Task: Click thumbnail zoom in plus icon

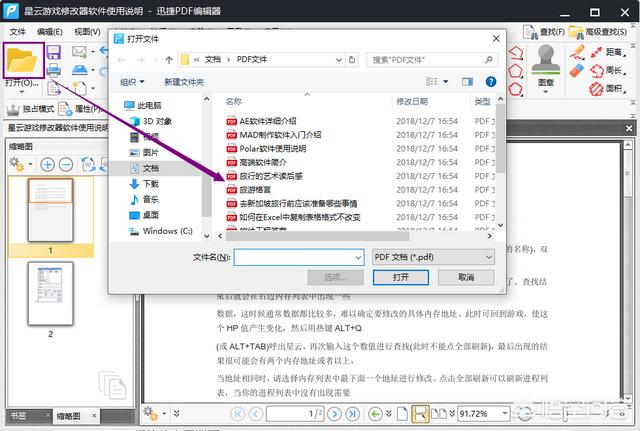Action: click(x=48, y=164)
